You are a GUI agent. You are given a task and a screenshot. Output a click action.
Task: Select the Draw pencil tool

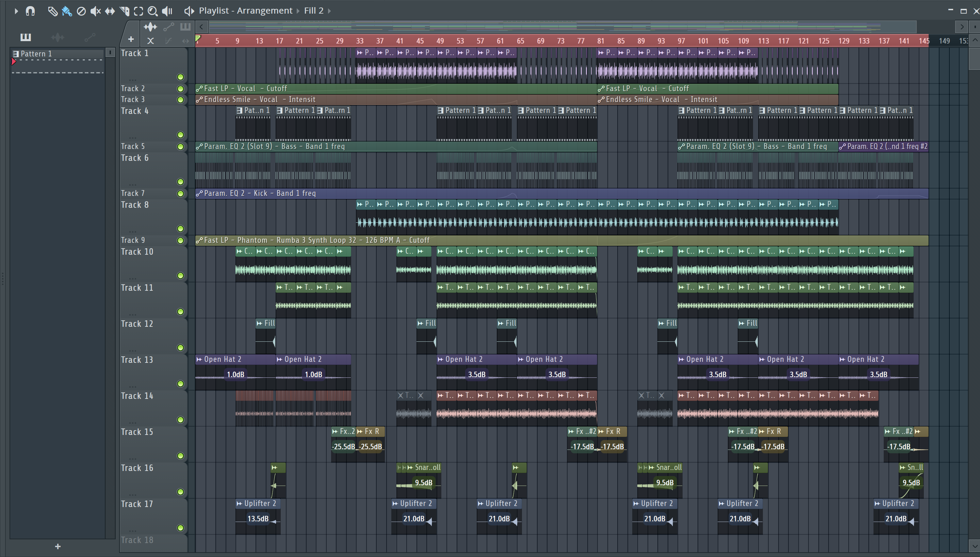[x=52, y=11]
